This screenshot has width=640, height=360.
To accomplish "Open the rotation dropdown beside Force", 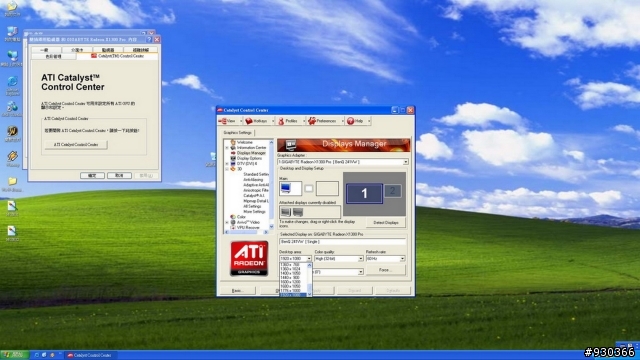I will 361,272.
